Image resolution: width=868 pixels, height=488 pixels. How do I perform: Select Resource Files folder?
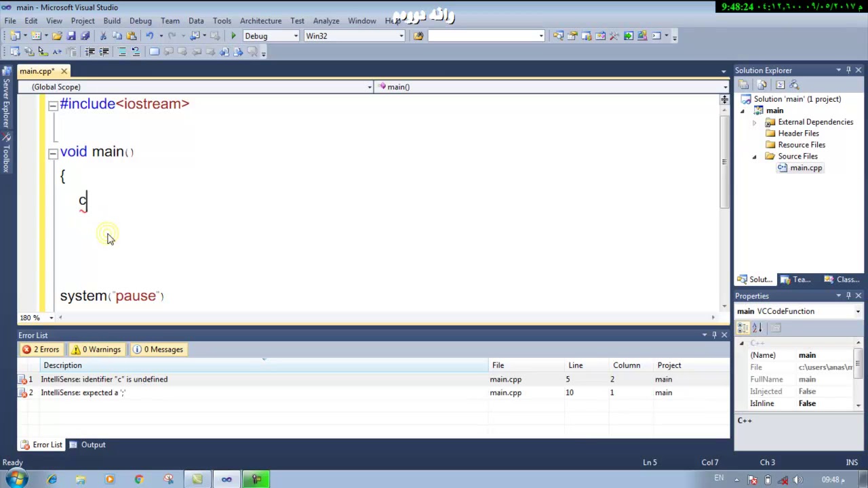point(802,145)
